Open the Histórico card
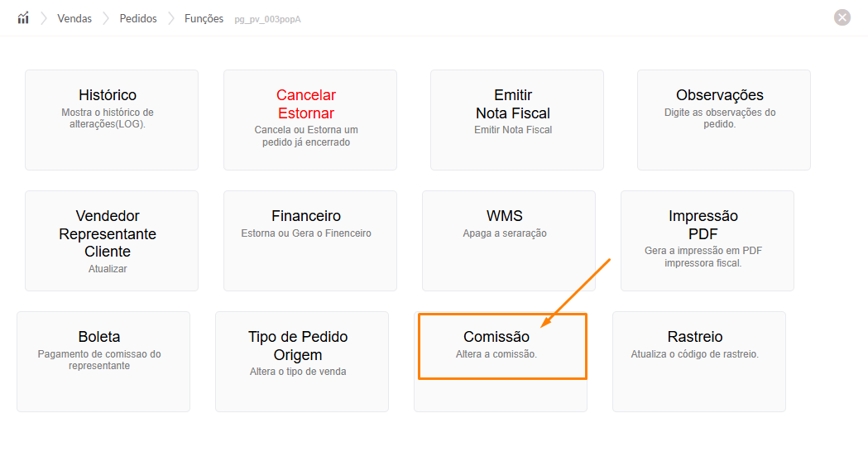868x466 pixels. click(112, 120)
